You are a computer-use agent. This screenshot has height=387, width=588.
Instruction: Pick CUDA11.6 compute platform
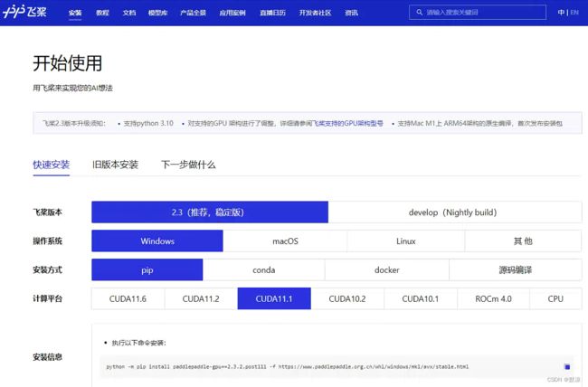pyautogui.click(x=128, y=299)
